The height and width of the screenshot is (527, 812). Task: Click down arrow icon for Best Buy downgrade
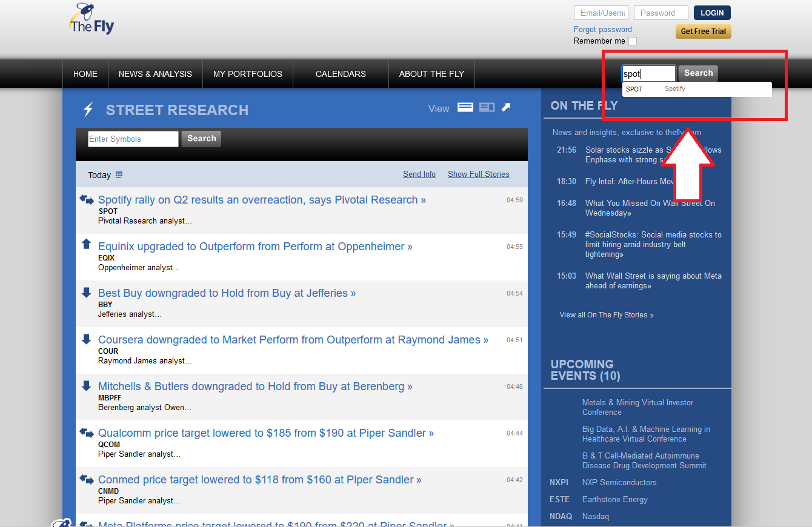point(86,293)
